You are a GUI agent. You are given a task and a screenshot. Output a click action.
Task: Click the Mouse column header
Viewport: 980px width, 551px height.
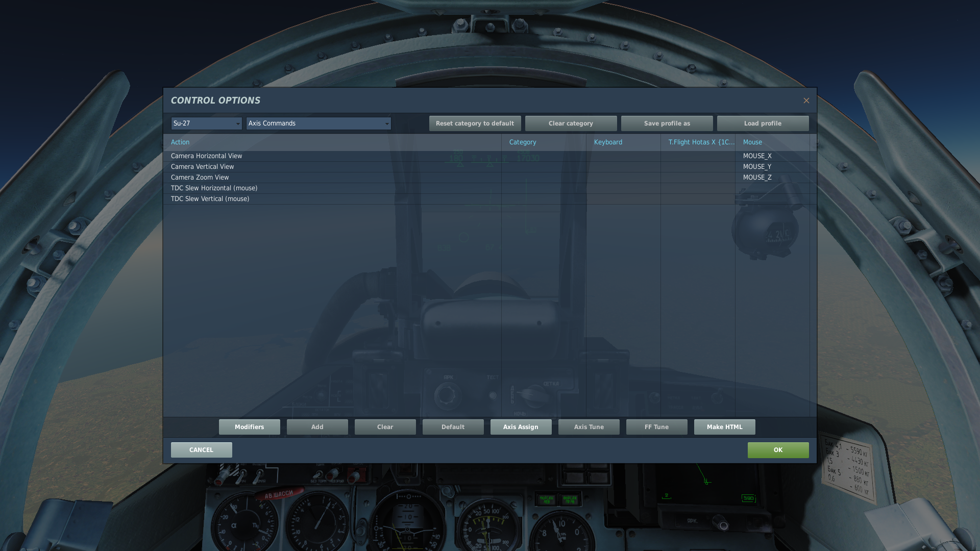pyautogui.click(x=772, y=142)
